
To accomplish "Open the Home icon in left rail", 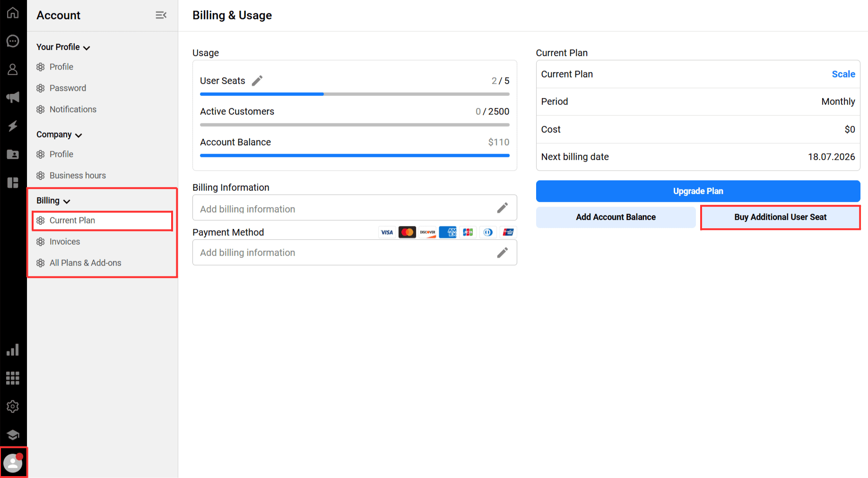I will pos(13,13).
